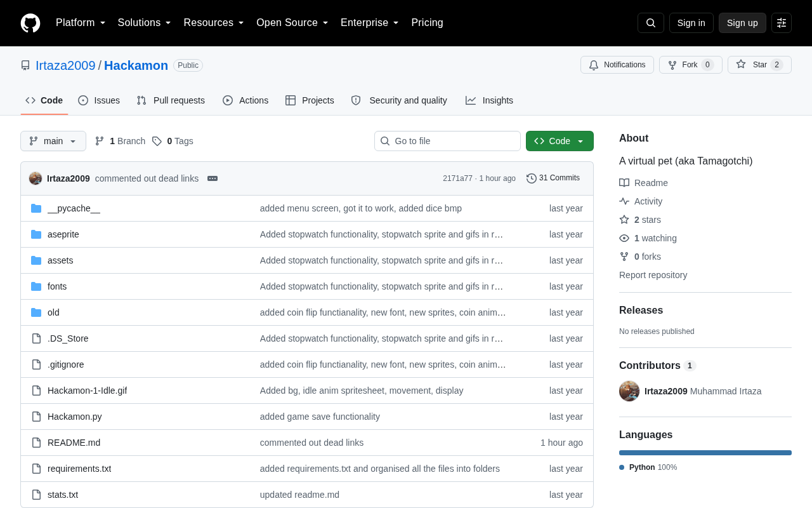View the 0 Tags link
Image resolution: width=812 pixels, height=508 pixels.
click(173, 141)
